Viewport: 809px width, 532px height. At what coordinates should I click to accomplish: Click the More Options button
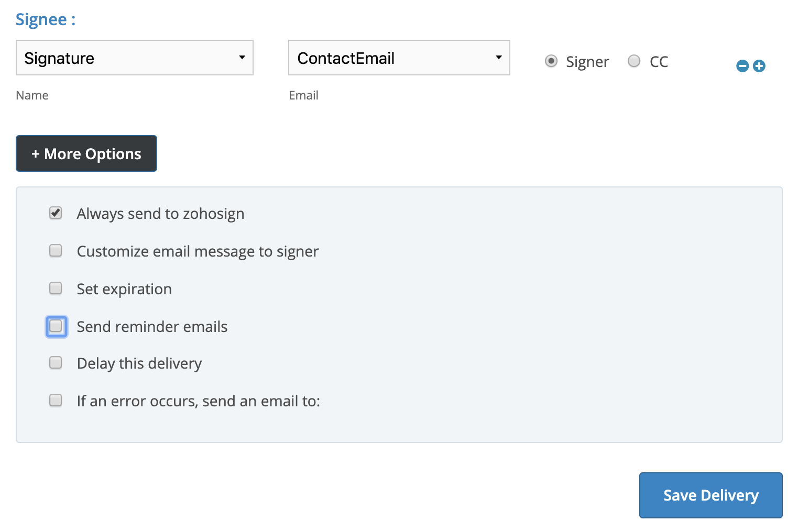click(86, 153)
